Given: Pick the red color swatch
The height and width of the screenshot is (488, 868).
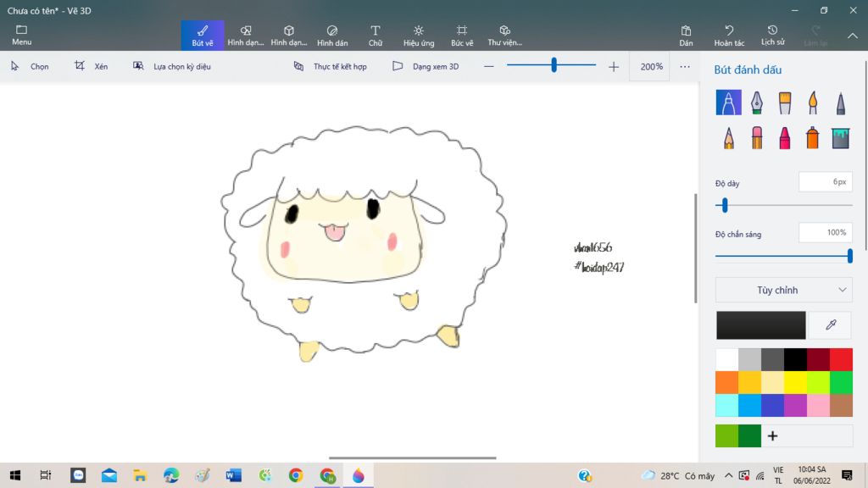Looking at the screenshot, I should 841,359.
